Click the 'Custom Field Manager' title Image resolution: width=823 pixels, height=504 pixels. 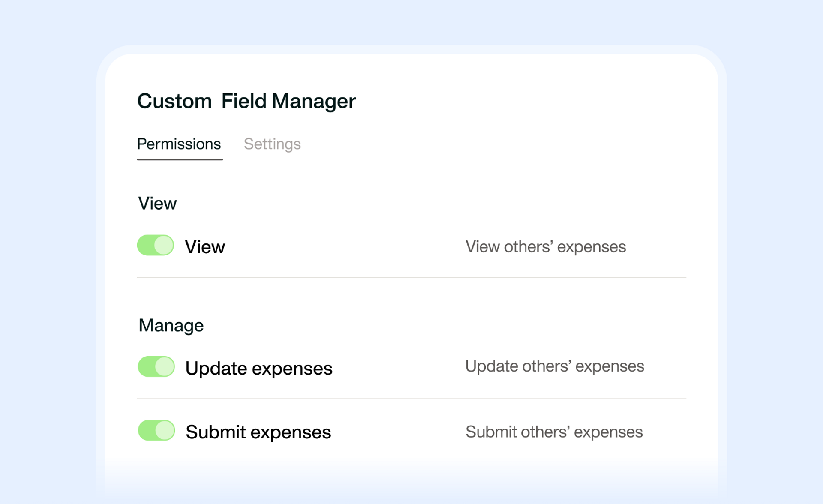click(246, 102)
